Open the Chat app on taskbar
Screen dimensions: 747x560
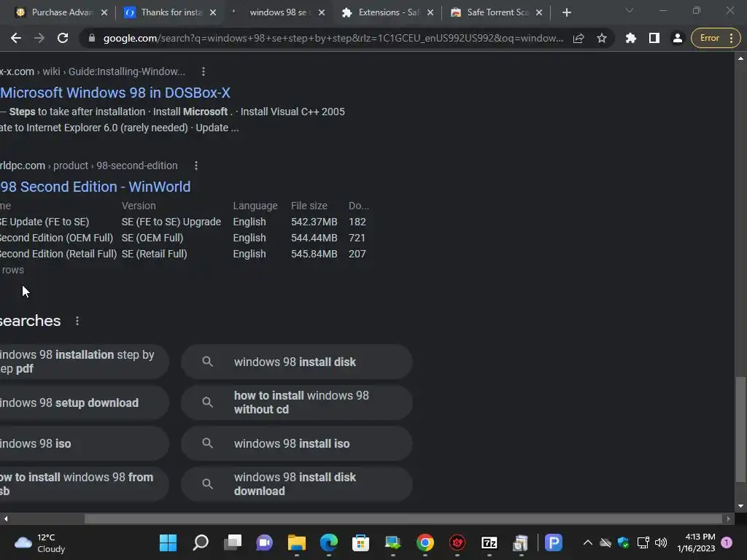click(x=264, y=542)
